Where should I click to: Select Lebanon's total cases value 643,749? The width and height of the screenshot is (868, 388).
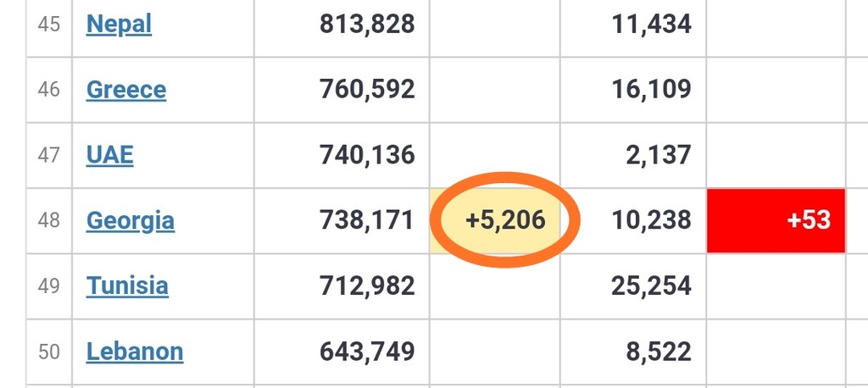[367, 351]
